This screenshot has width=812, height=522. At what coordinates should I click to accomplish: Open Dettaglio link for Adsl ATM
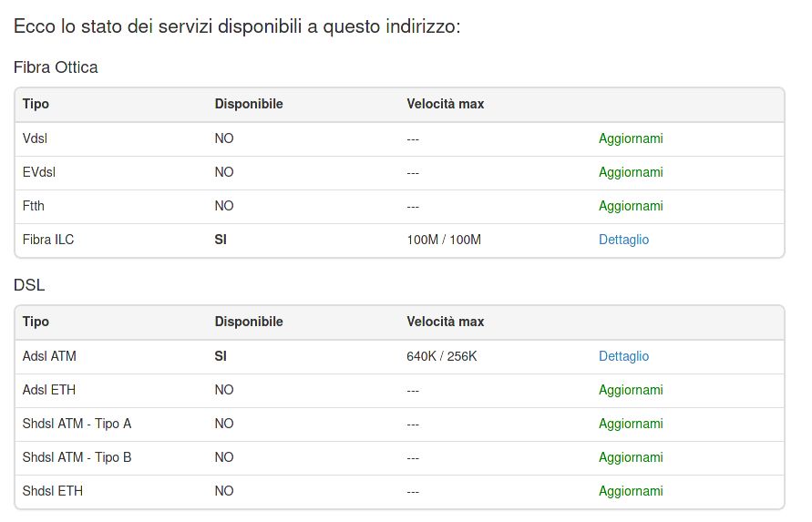click(x=623, y=357)
